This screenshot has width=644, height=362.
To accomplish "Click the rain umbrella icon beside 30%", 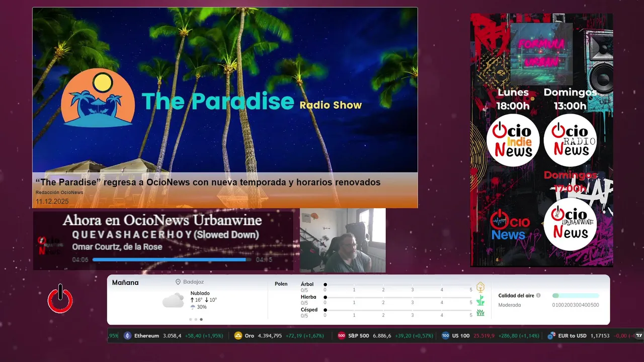I will click(x=193, y=307).
